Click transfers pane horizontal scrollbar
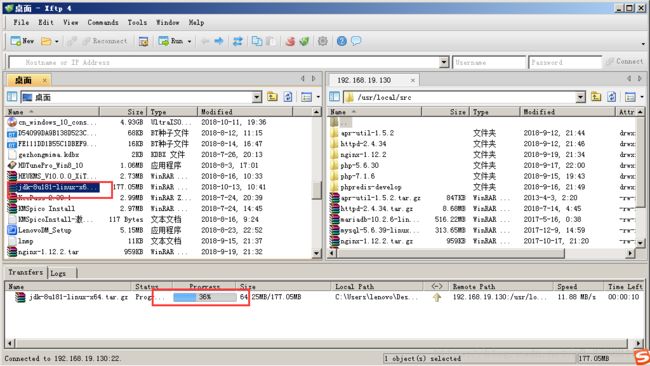 321,343
